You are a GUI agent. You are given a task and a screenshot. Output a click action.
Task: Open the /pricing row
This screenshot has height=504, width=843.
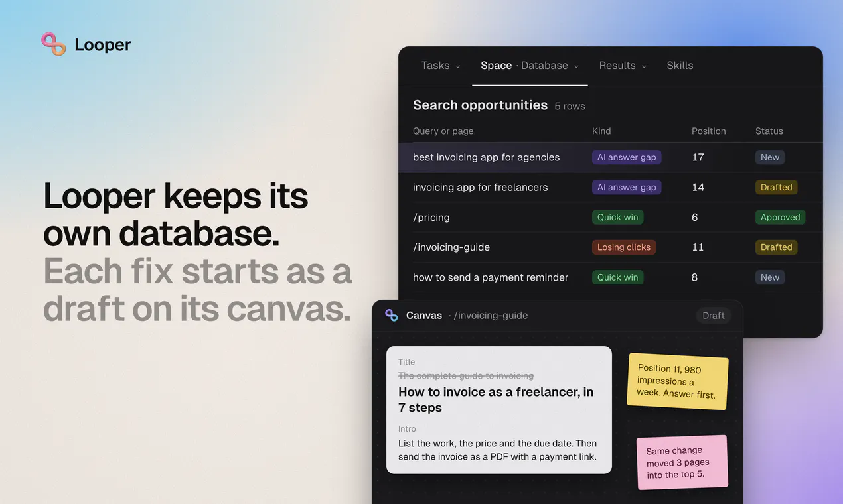pyautogui.click(x=610, y=218)
